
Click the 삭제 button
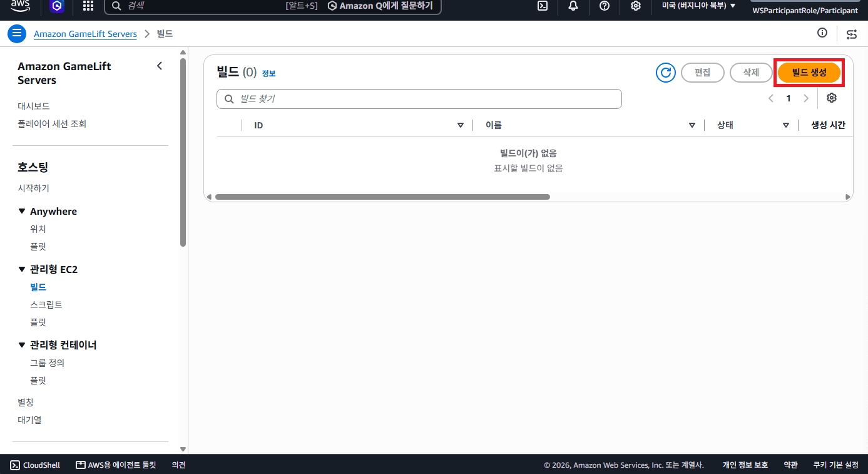[751, 73]
